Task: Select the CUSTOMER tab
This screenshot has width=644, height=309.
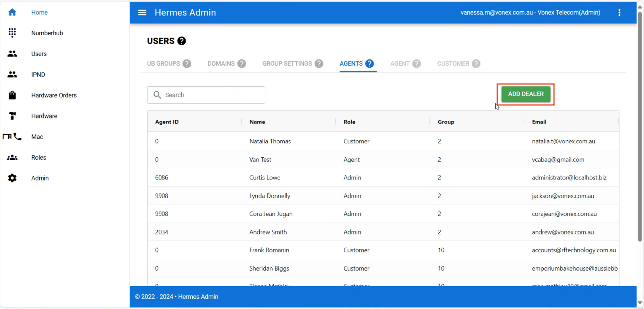Action: pyautogui.click(x=453, y=63)
